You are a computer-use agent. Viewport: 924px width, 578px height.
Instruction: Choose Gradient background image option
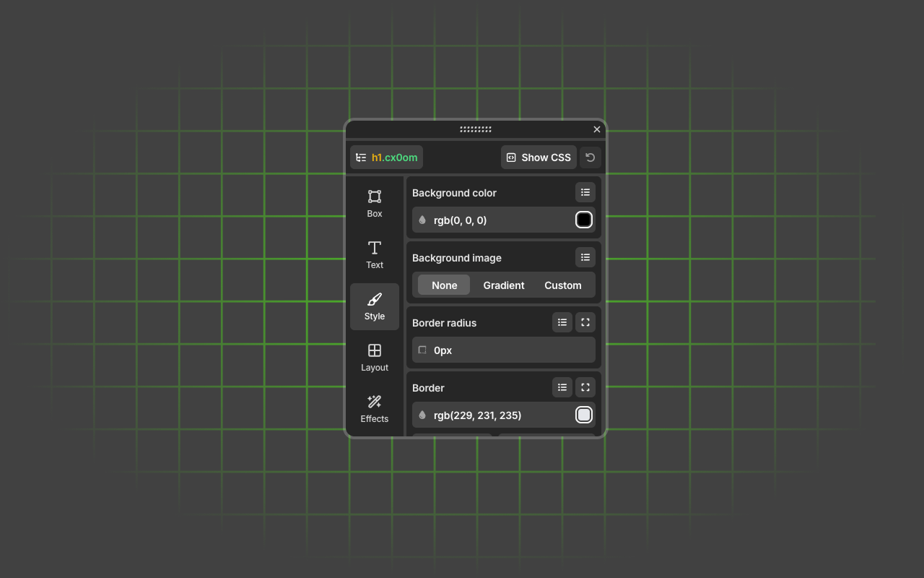tap(503, 285)
